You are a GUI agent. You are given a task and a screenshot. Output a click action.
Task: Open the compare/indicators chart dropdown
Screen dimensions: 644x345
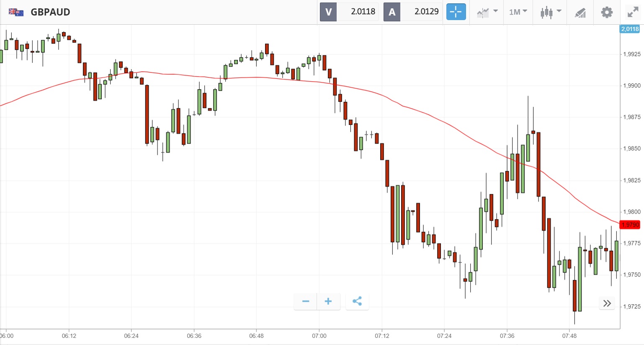(487, 12)
